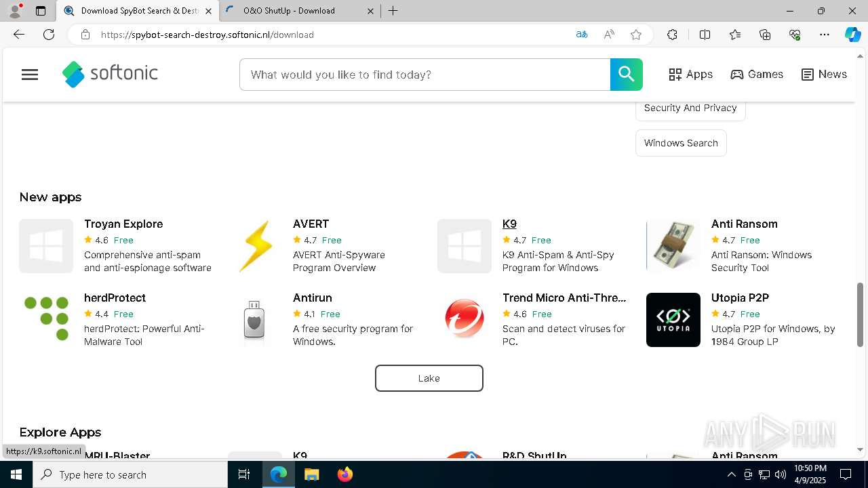The image size is (868, 488).
Task: Click the browser address bar URL
Action: pos(208,35)
